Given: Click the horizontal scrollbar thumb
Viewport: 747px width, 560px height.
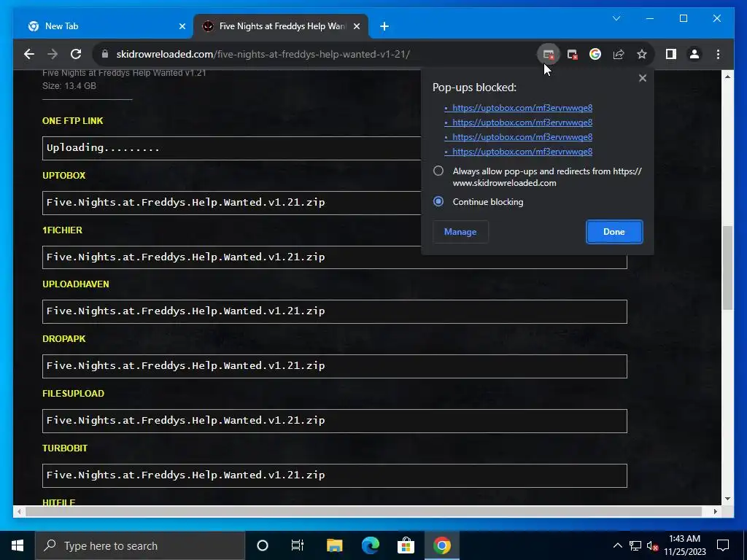Looking at the screenshot, I should (x=363, y=511).
